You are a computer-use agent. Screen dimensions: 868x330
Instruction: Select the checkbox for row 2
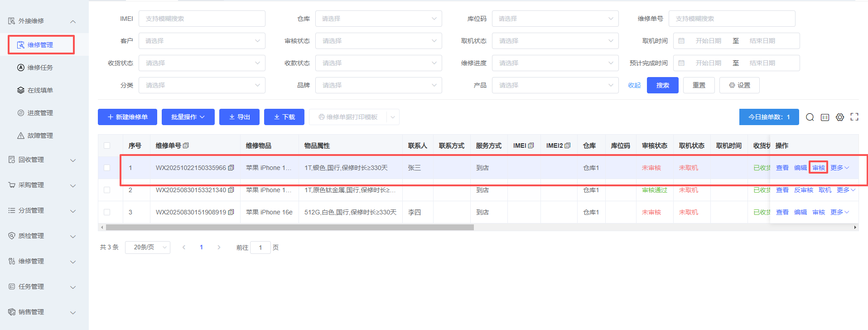click(x=107, y=190)
